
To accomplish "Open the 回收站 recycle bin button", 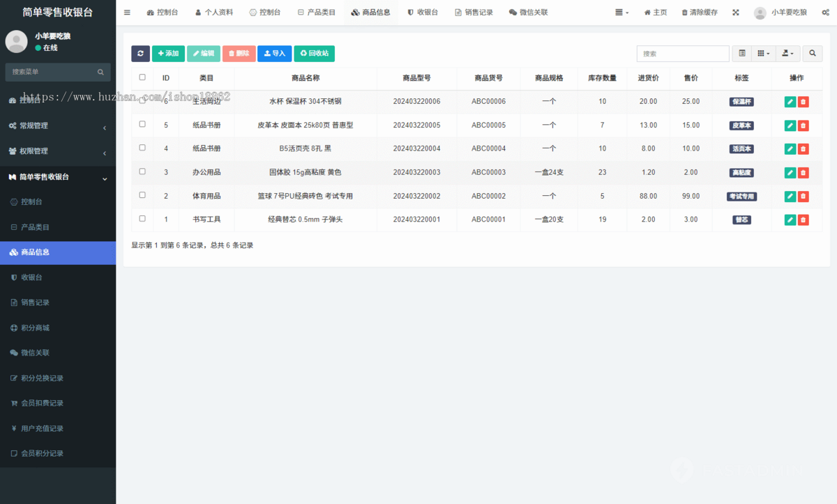I will tap(314, 54).
